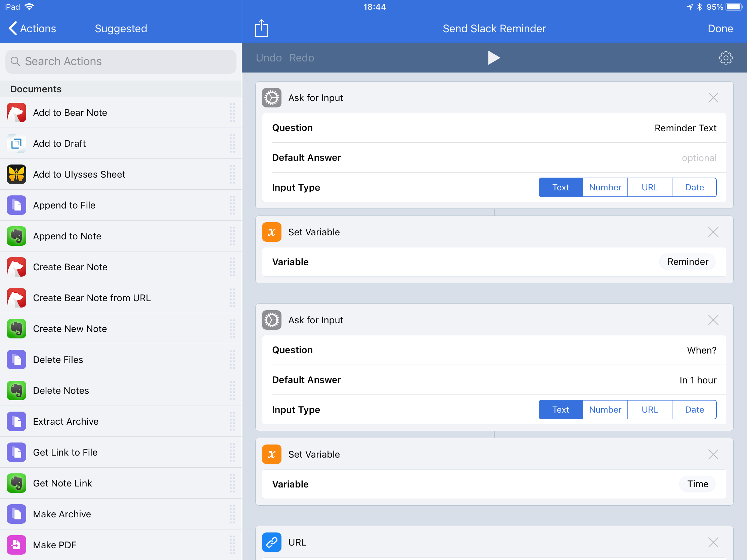Image resolution: width=747 pixels, height=560 pixels.
Task: Edit the optional Default Answer field
Action: pos(494,158)
